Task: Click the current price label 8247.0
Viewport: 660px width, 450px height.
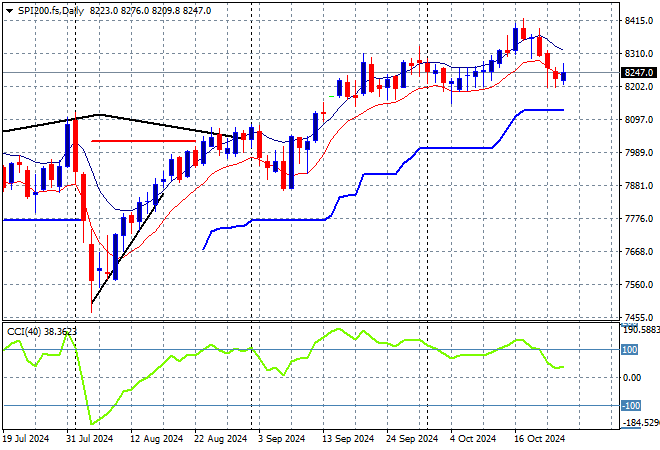Action: [x=639, y=73]
